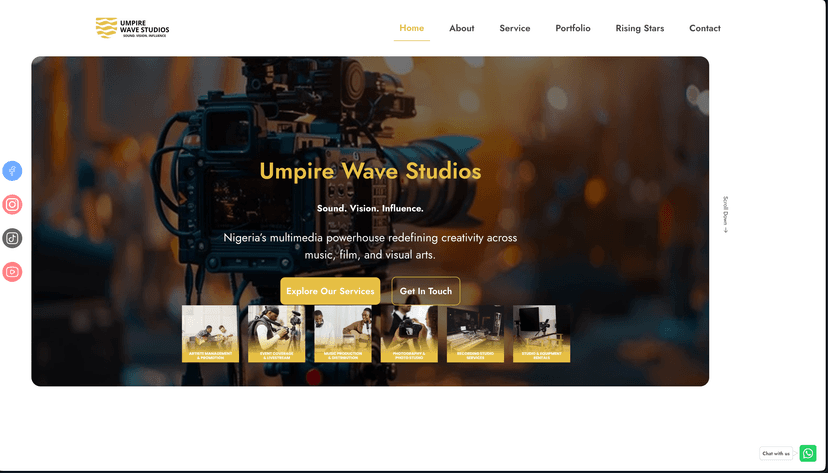Open the TikTok social icon
This screenshot has width=828, height=473.
coord(12,238)
